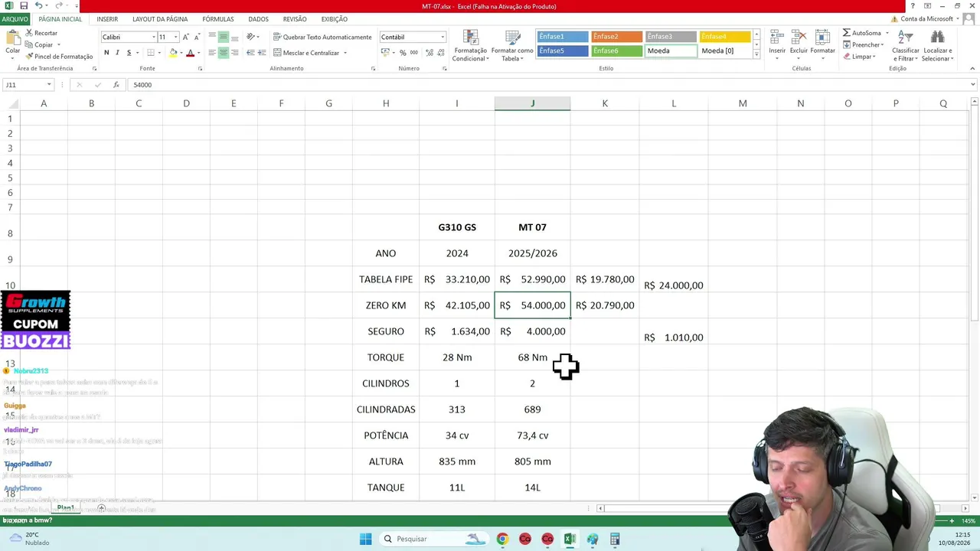Screen dimensions: 980x551
Task: Switch to the FÓRMULAS tab
Action: (218, 19)
